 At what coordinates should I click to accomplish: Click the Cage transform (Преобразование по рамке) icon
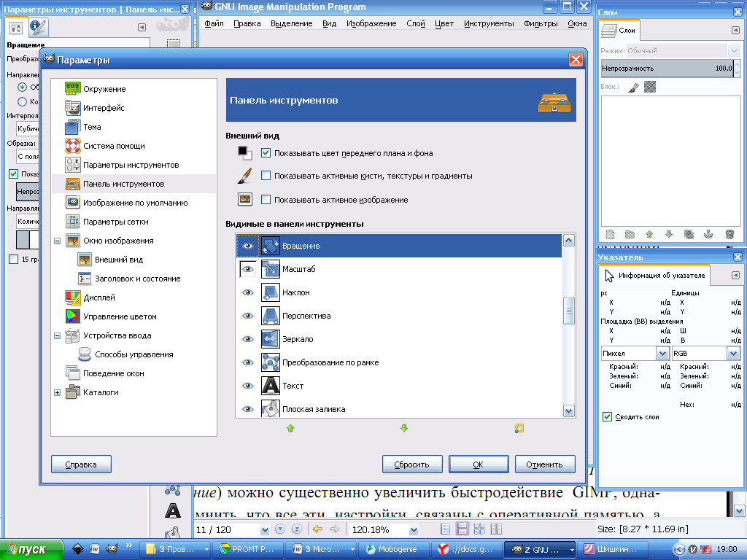click(x=270, y=362)
